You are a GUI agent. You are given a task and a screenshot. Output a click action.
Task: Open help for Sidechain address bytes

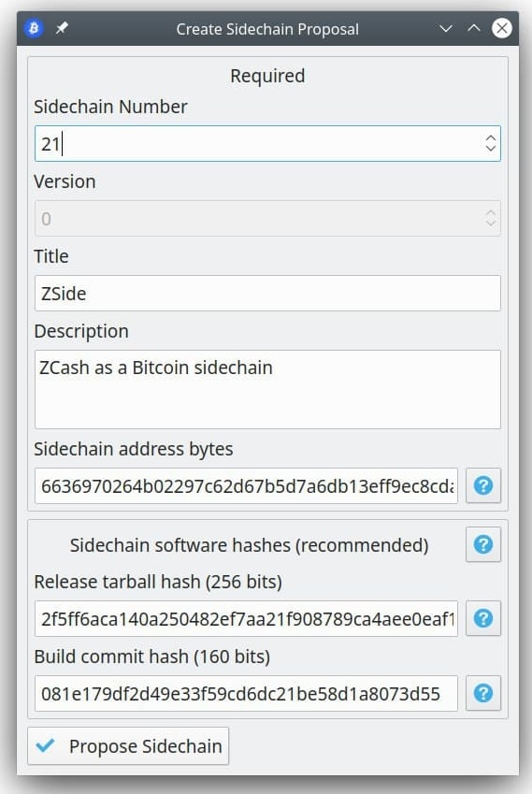(482, 485)
